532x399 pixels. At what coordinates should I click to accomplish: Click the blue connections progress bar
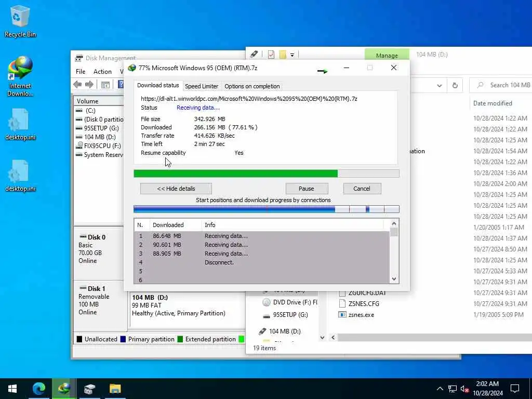coord(267,209)
